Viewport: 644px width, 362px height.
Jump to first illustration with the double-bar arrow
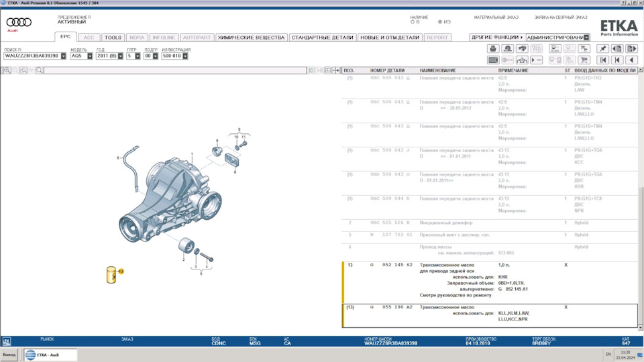click(602, 60)
